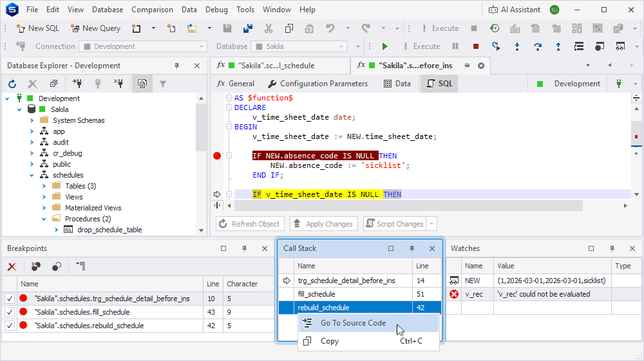Collapse the DECLARE code block

[229, 107]
